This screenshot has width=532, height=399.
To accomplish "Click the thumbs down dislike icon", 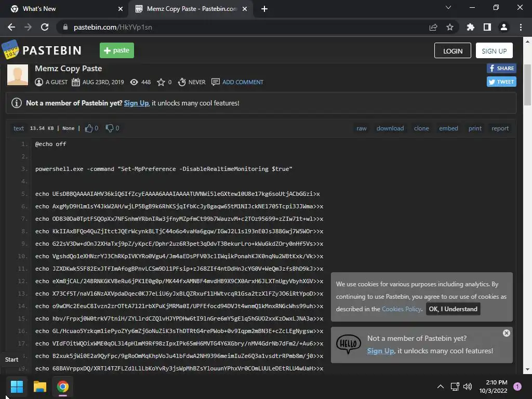I will [x=109, y=128].
